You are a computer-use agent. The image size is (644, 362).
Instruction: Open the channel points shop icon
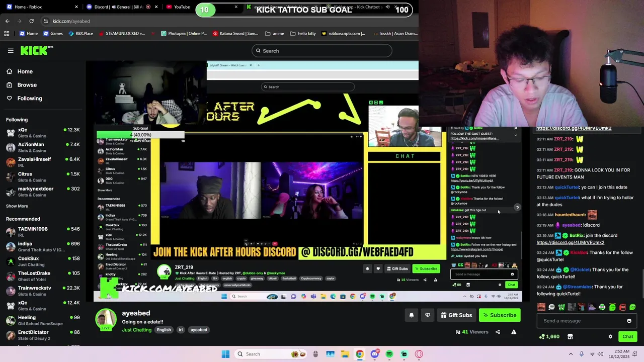(570, 337)
